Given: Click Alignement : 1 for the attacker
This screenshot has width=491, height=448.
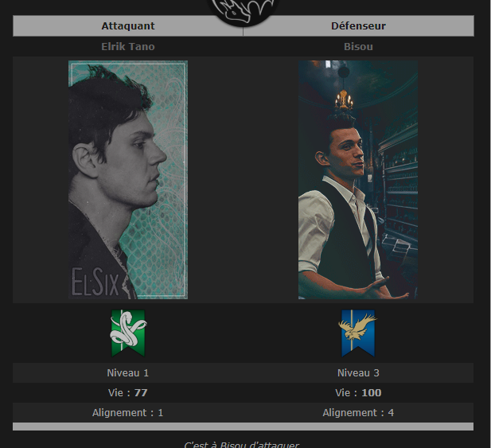Looking at the screenshot, I should click(128, 413).
